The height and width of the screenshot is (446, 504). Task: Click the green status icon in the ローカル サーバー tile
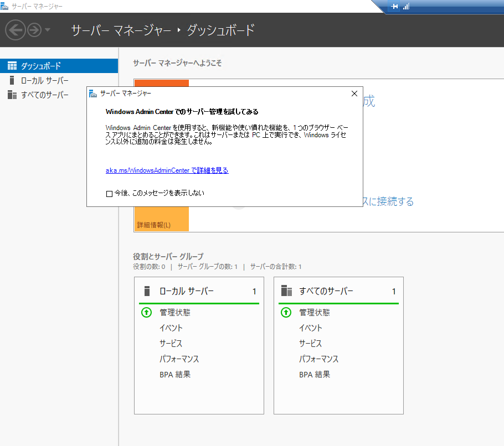click(x=146, y=313)
